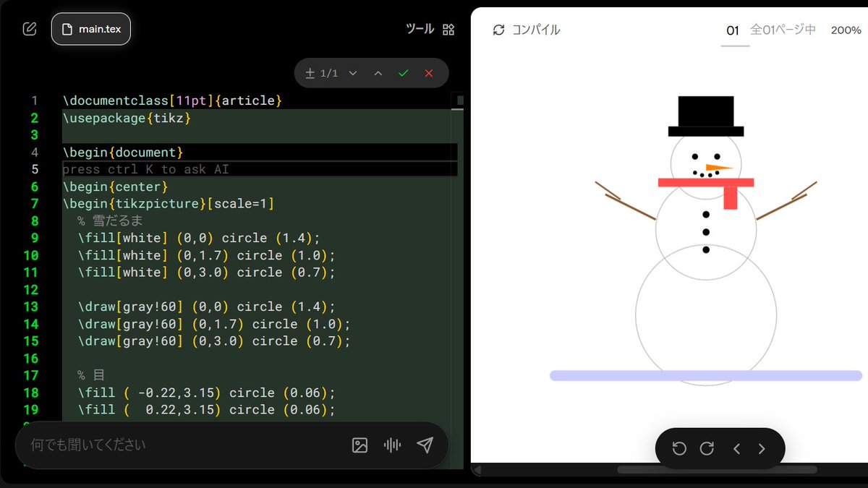Viewport: 868px width, 488px height.
Task: Click the コンパイル compile button
Action: (x=527, y=30)
